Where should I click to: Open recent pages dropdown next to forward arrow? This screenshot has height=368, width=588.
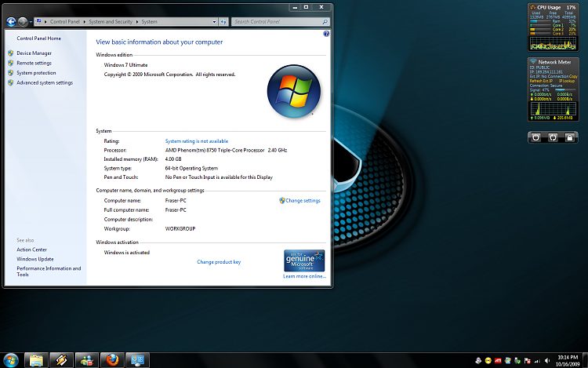click(x=31, y=22)
